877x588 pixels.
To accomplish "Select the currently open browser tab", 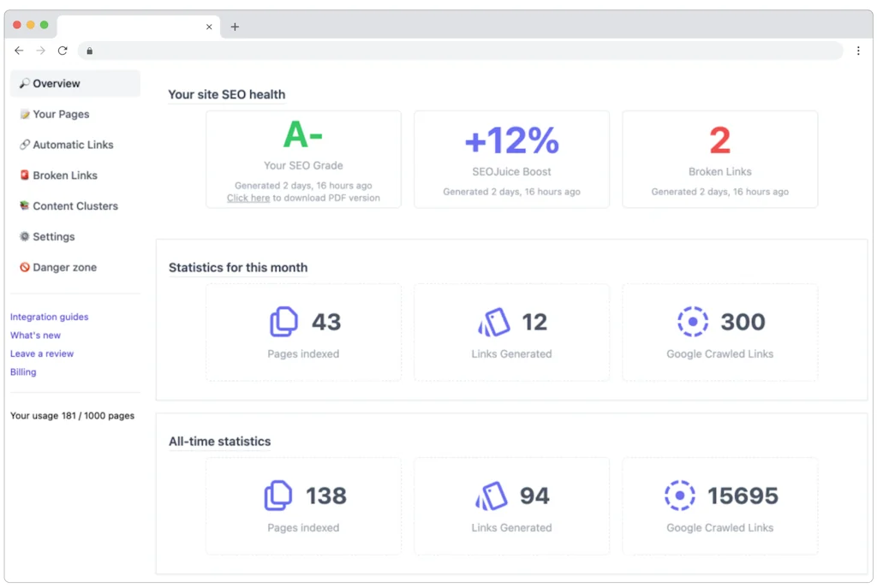I will point(128,27).
